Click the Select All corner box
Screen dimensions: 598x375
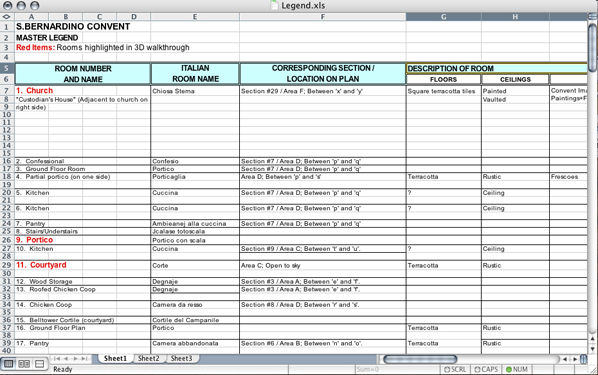(7, 17)
